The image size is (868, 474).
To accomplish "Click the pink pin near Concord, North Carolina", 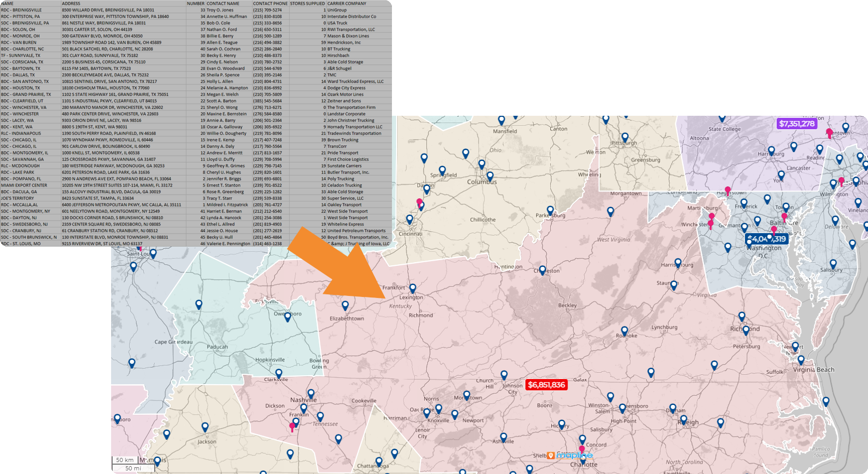I will coord(582,448).
